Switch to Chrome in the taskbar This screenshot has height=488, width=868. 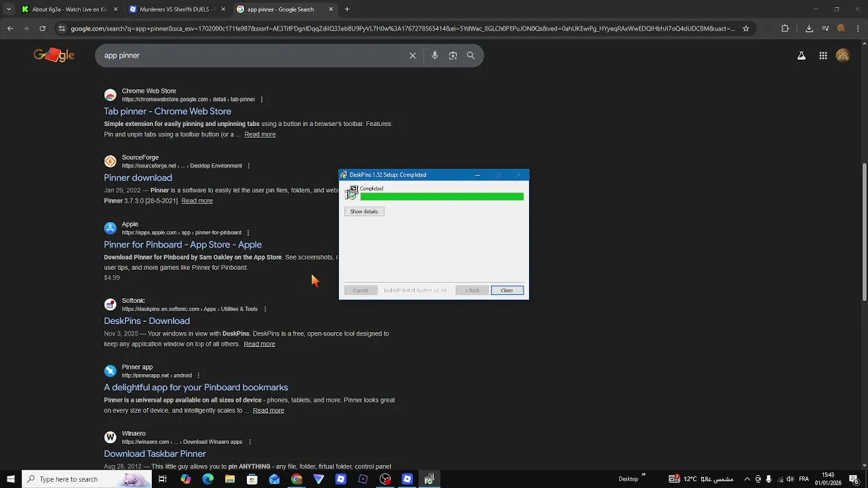pyautogui.click(x=296, y=479)
